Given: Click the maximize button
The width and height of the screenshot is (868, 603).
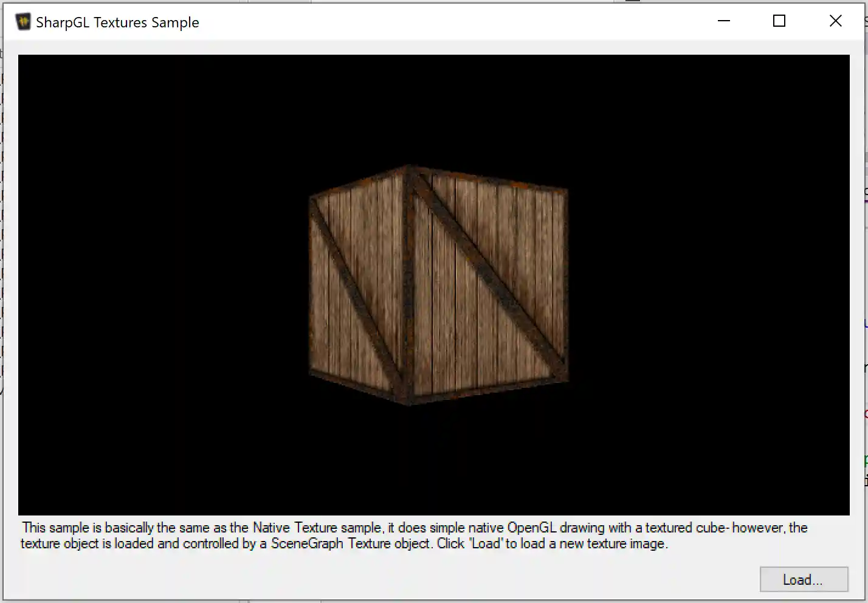Looking at the screenshot, I should [x=779, y=21].
